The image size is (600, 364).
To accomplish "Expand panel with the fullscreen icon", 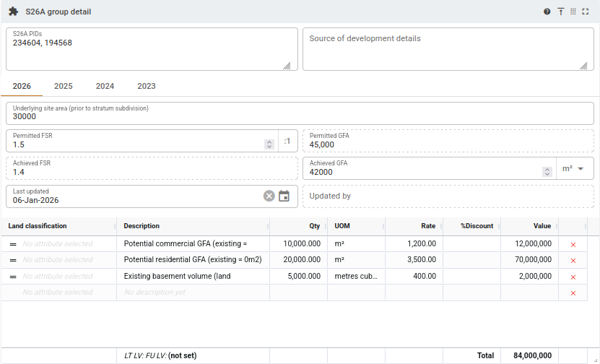I will coord(586,12).
